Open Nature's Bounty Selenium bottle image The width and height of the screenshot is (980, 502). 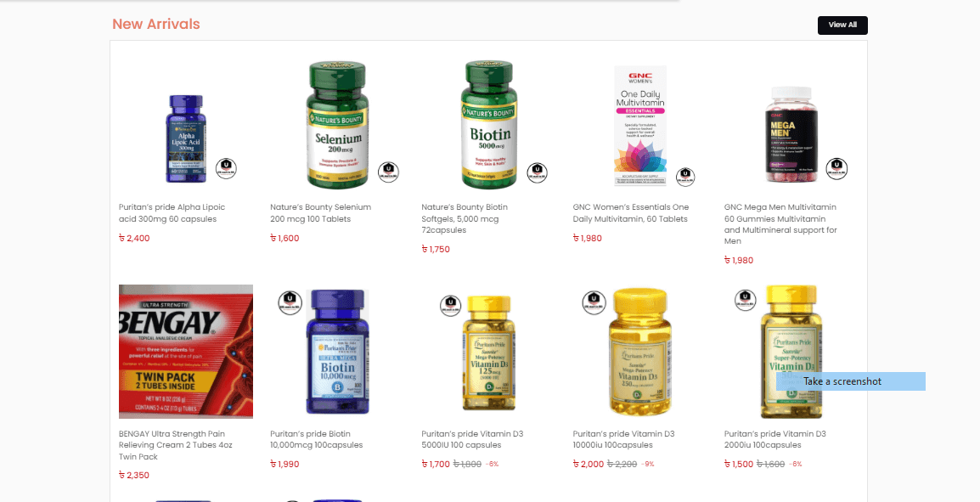[337, 124]
